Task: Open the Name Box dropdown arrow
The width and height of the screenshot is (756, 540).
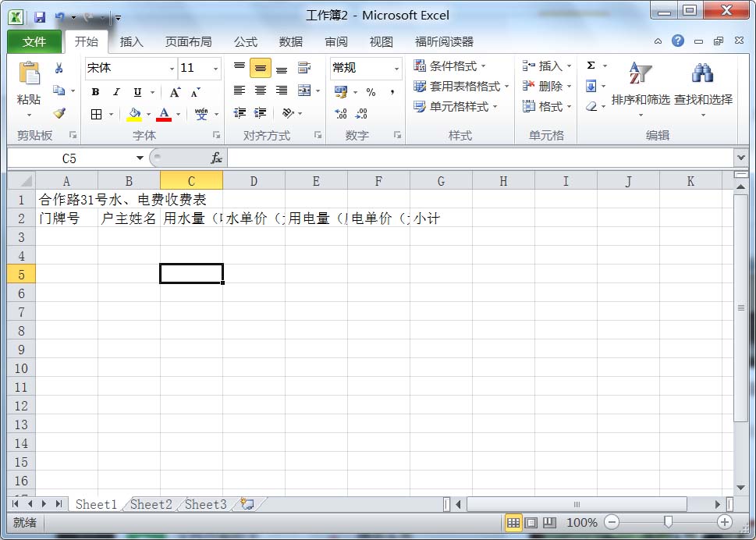Action: click(140, 158)
